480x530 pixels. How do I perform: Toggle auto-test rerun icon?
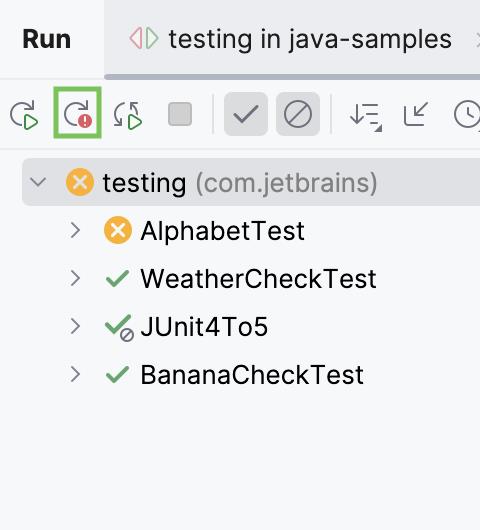pyautogui.click(x=128, y=115)
